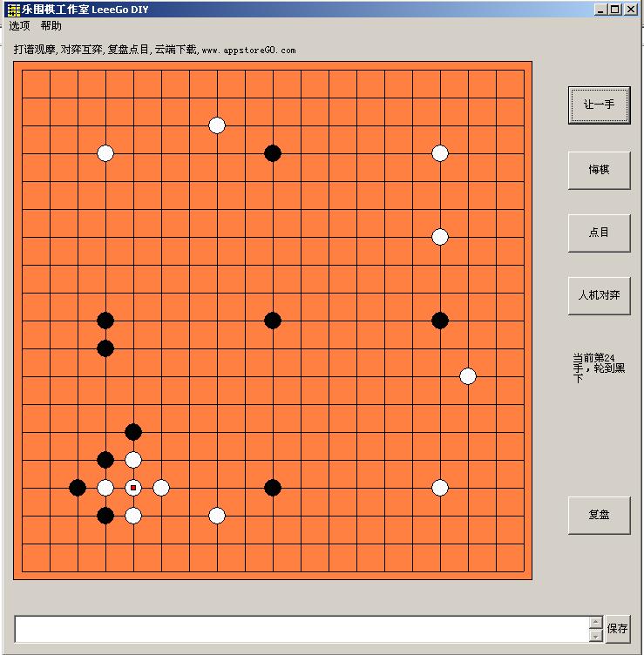
Task: Click the comment box scroll up arrow
Action: click(x=595, y=623)
